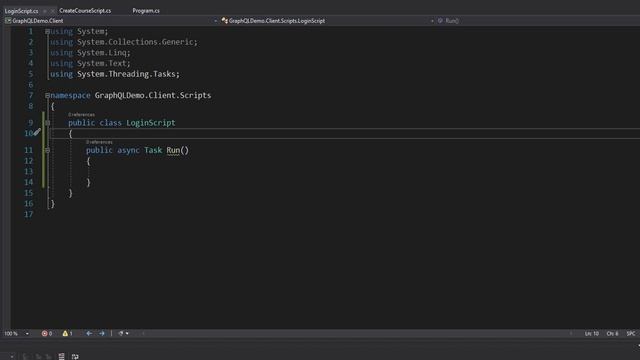Collapse the Run() method block

pos(47,150)
